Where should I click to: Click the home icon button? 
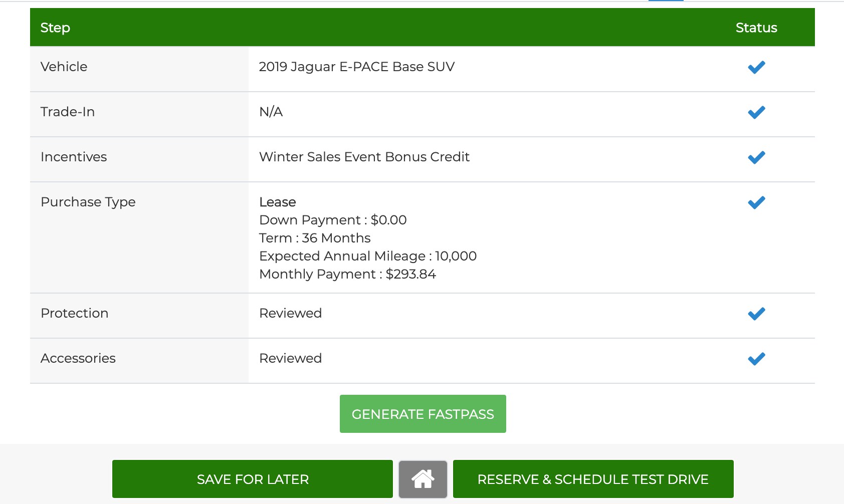[423, 479]
